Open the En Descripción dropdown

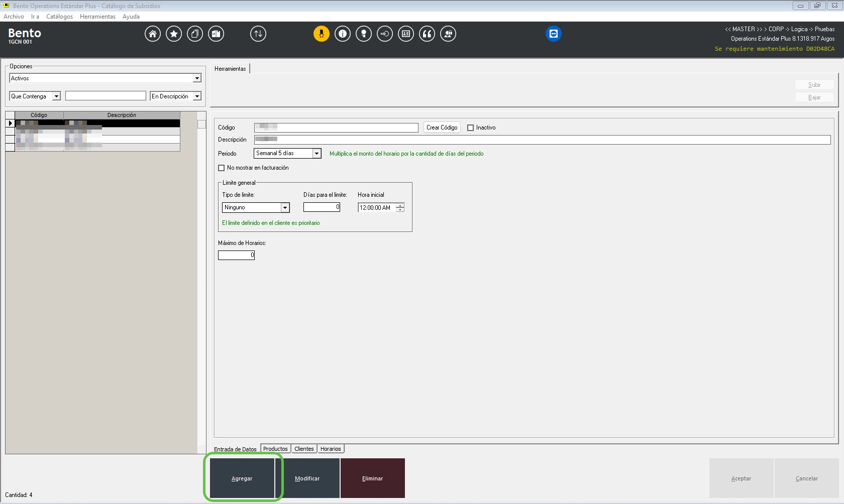pyautogui.click(x=197, y=96)
